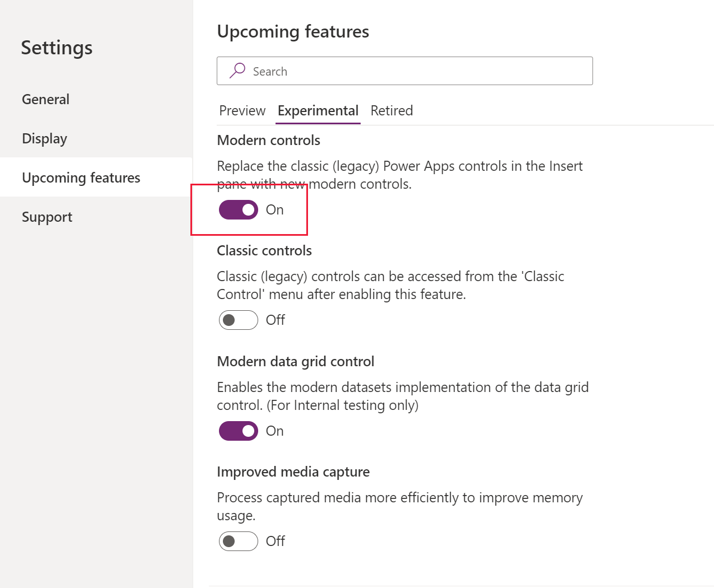Go to Display settings in sidebar
The width and height of the screenshot is (714, 588).
coord(45,139)
